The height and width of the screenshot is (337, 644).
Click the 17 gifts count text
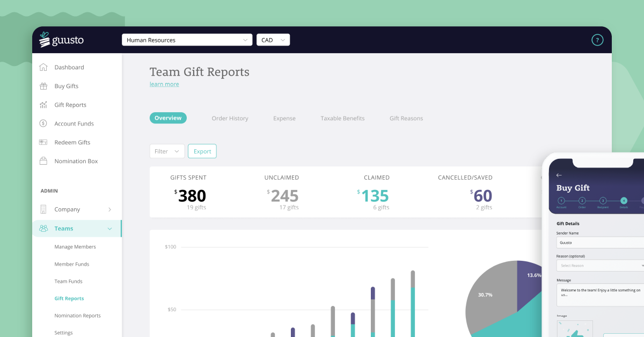[x=289, y=208]
